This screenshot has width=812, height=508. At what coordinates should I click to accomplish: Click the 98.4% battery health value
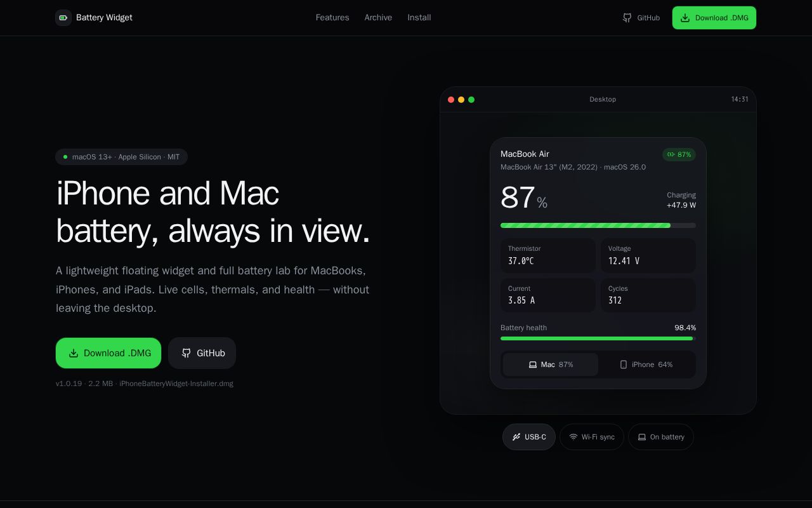[685, 328]
